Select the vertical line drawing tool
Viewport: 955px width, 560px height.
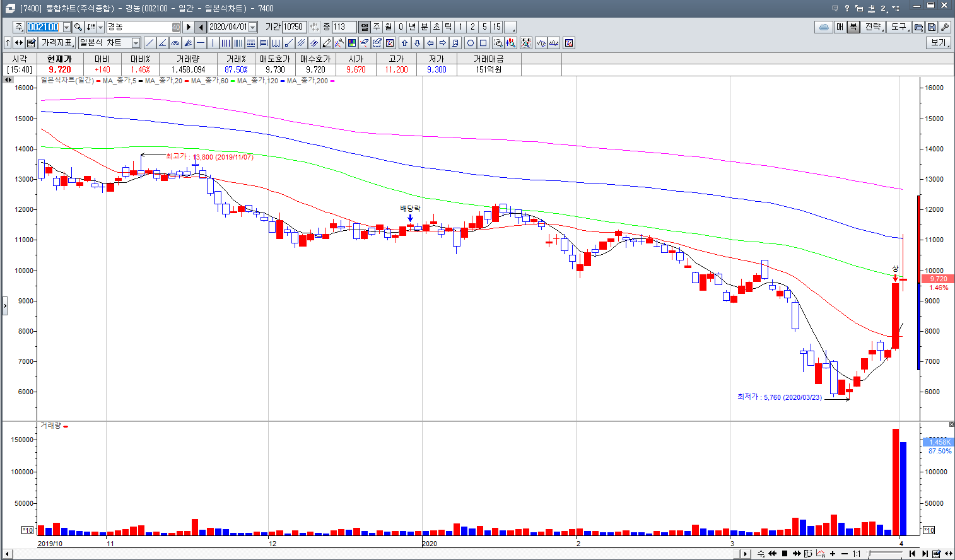pos(213,43)
